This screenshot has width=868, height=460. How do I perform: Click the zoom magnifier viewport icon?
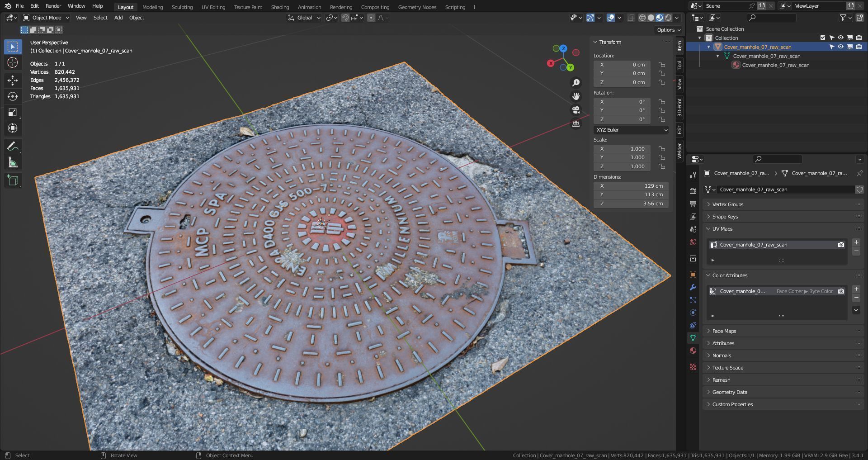(576, 83)
